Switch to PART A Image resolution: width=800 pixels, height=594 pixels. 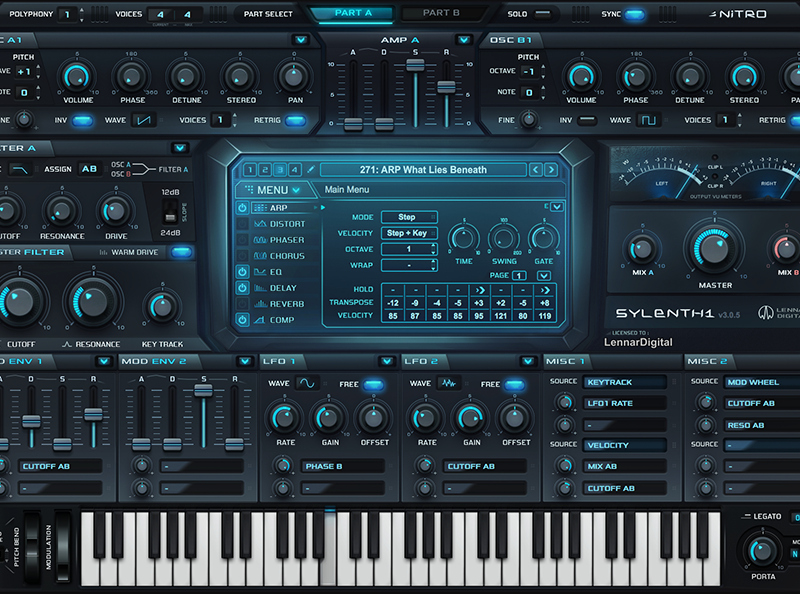point(353,13)
